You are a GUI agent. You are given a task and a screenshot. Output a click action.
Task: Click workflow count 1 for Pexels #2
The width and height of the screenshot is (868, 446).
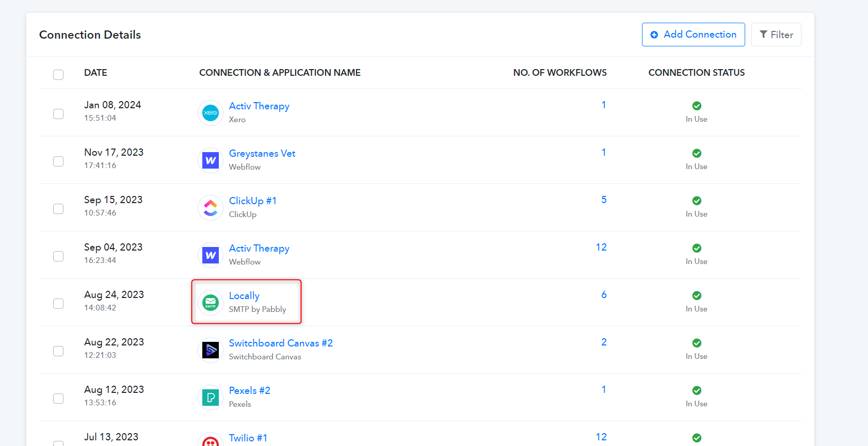604,389
